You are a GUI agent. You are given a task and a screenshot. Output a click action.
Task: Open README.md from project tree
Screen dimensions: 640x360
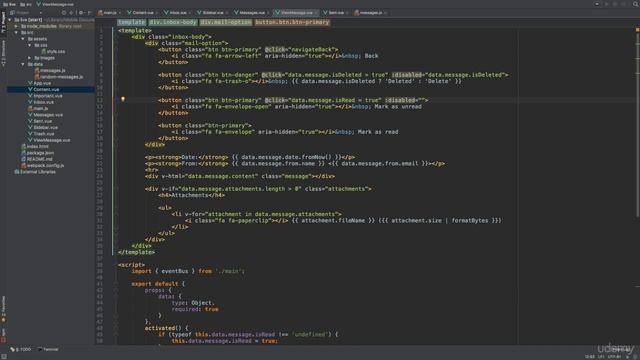tap(36, 159)
